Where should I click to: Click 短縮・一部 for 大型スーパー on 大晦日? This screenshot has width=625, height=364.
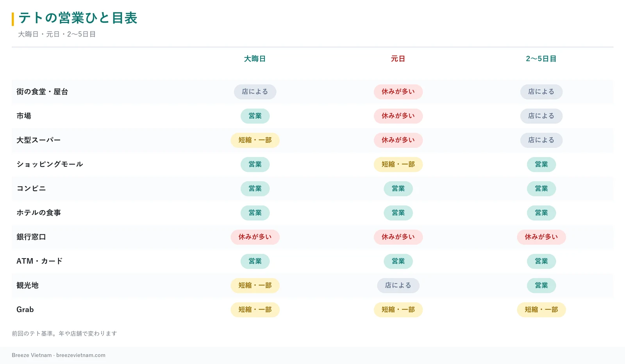click(255, 140)
